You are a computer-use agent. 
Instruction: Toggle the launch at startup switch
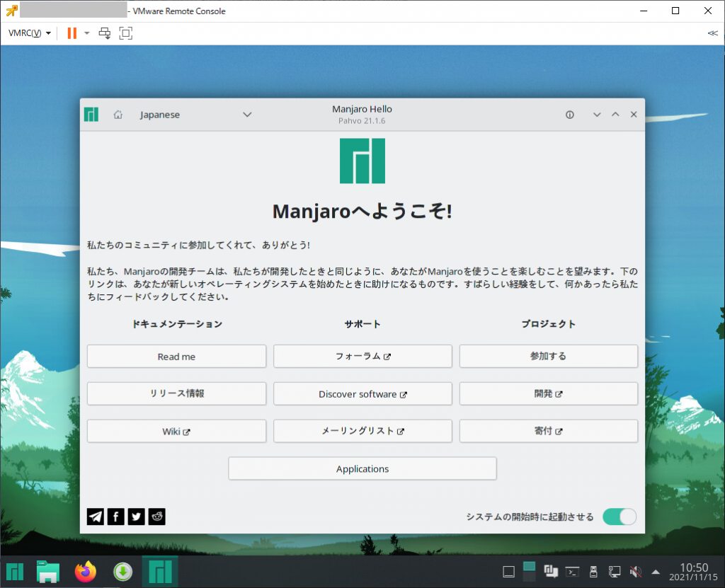[619, 517]
